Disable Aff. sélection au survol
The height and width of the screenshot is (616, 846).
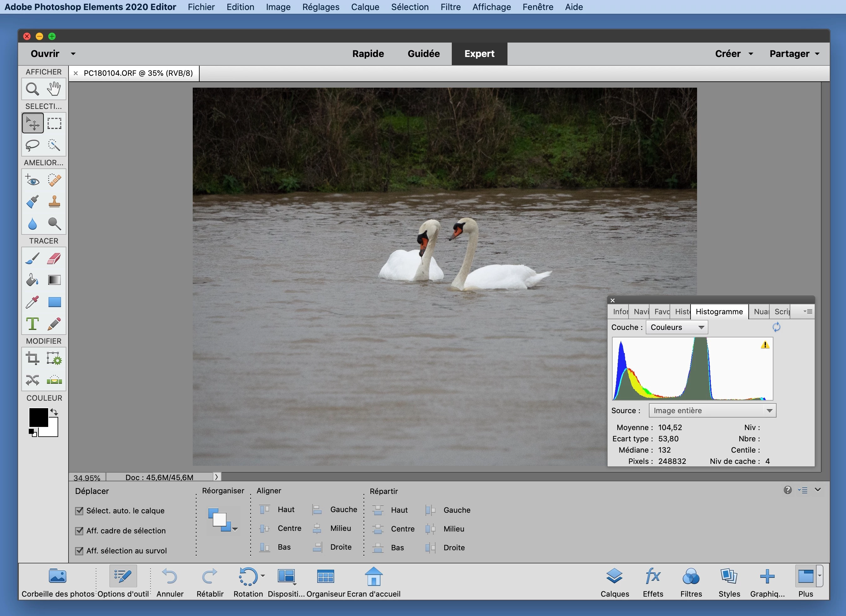click(x=79, y=551)
